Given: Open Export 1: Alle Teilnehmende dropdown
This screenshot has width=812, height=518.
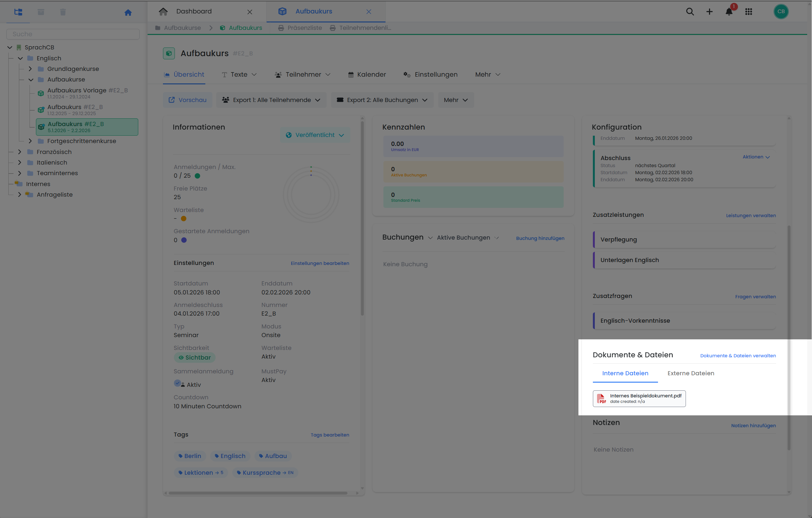Looking at the screenshot, I should tap(271, 100).
